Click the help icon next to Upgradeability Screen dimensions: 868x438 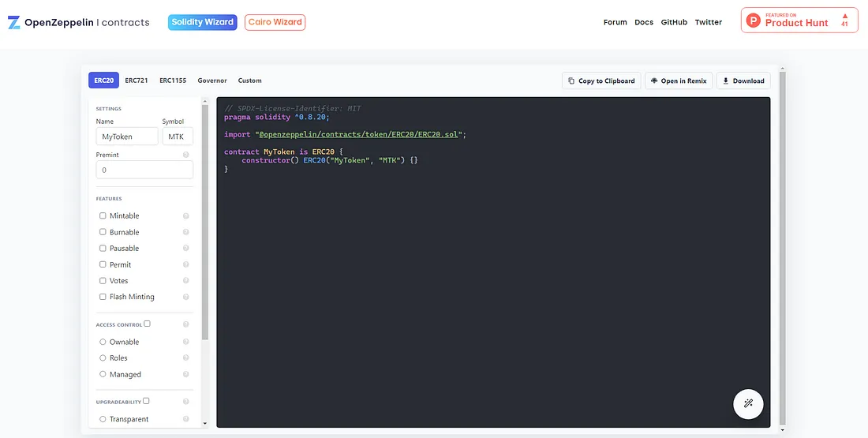(186, 402)
